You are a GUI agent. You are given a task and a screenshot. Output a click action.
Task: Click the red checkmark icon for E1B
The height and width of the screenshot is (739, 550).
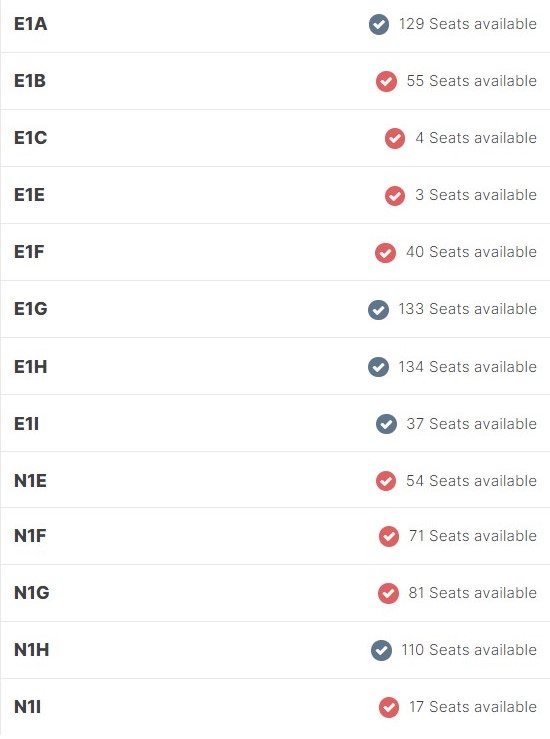point(386,82)
